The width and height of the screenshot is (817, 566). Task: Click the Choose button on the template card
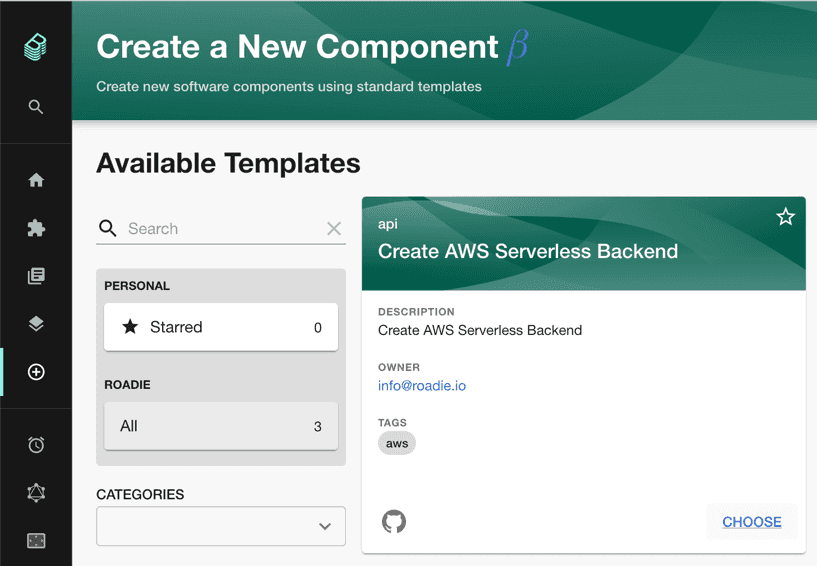click(x=751, y=522)
